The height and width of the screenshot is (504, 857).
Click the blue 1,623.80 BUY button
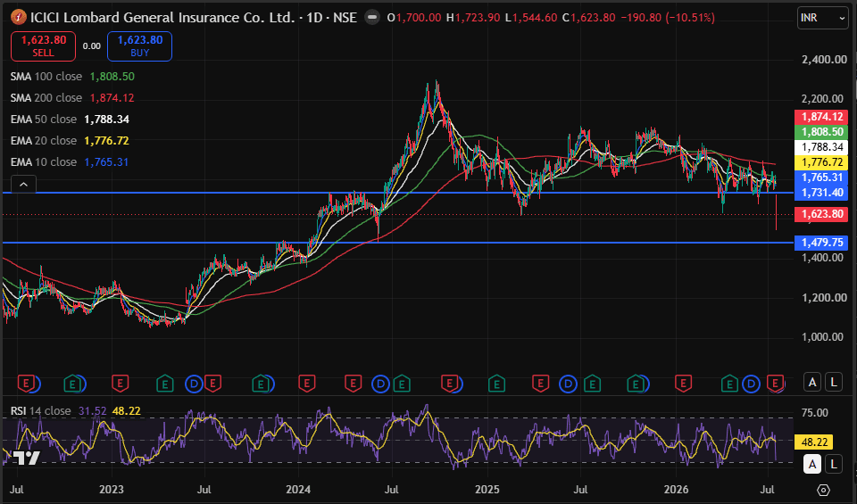(x=139, y=45)
